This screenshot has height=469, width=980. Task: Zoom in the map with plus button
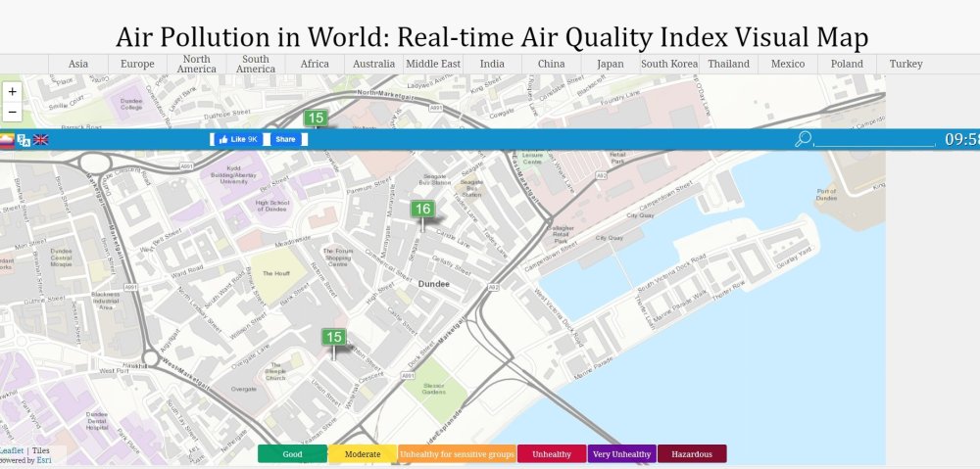pos(12,92)
